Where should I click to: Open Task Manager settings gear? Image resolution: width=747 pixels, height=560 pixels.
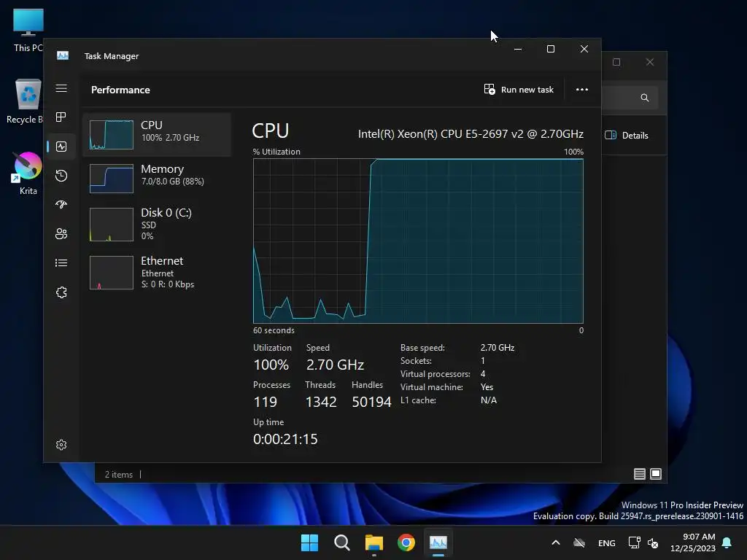61,445
